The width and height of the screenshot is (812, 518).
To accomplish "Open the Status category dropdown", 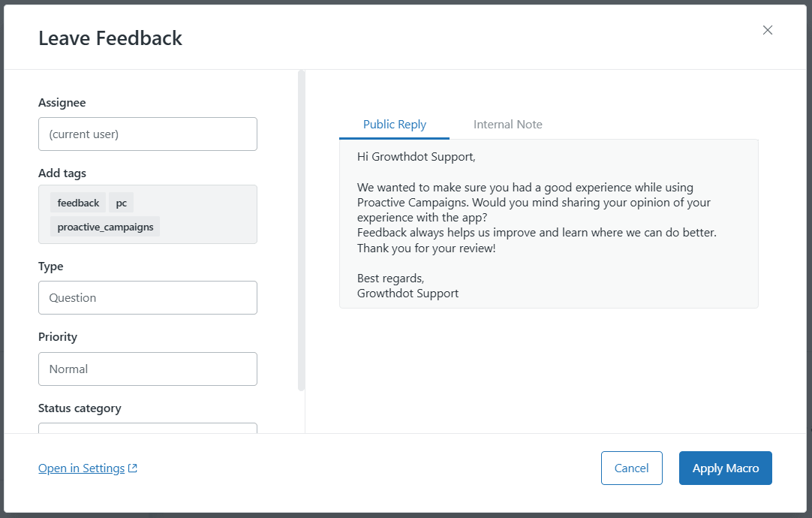I will pyautogui.click(x=147, y=430).
